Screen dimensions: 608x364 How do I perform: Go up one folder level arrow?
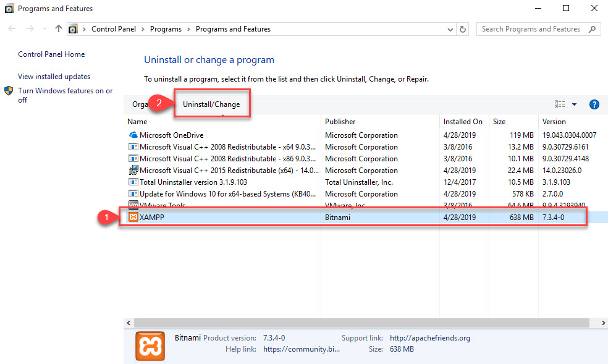point(59,28)
